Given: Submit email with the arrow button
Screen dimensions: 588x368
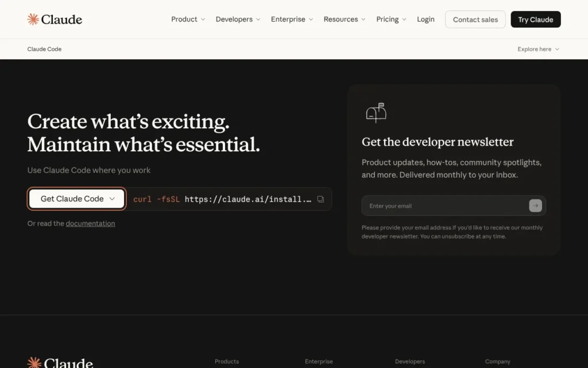Looking at the screenshot, I should coord(535,205).
